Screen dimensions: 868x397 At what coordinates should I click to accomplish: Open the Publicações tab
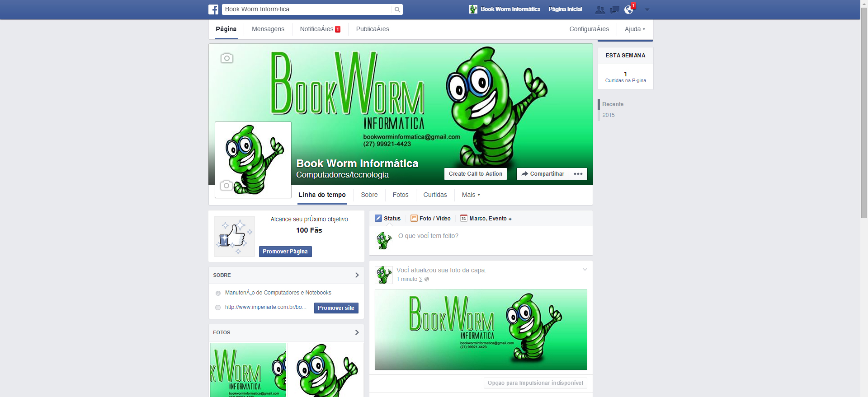coord(373,29)
